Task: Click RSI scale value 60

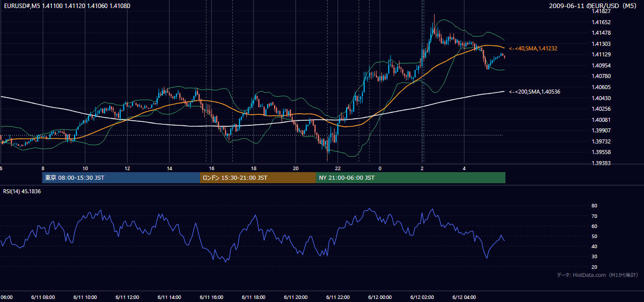Action: point(595,226)
